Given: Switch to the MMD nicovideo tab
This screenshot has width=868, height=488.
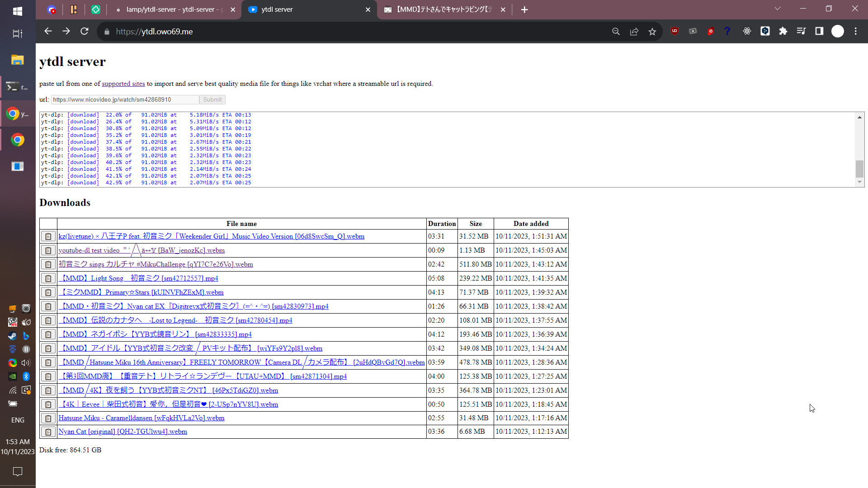Looking at the screenshot, I should pyautogui.click(x=444, y=9).
